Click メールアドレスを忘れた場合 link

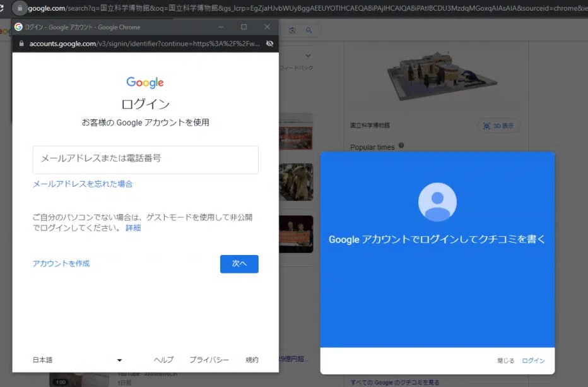[83, 184]
